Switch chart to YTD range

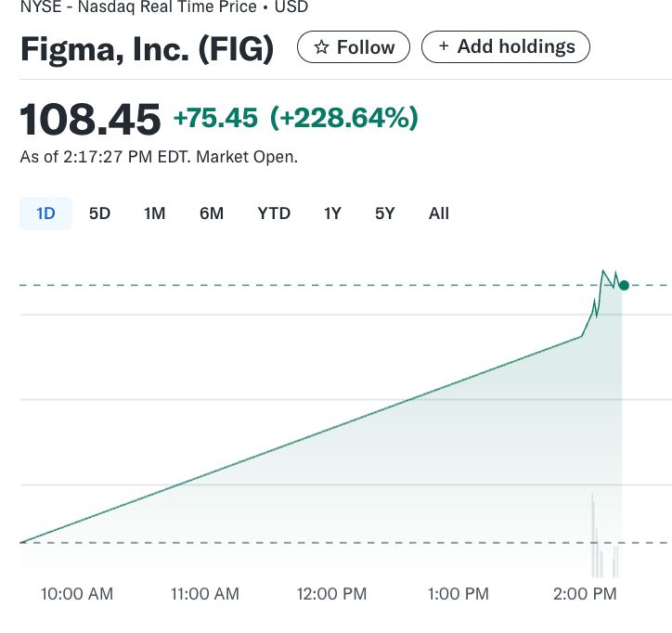click(274, 213)
